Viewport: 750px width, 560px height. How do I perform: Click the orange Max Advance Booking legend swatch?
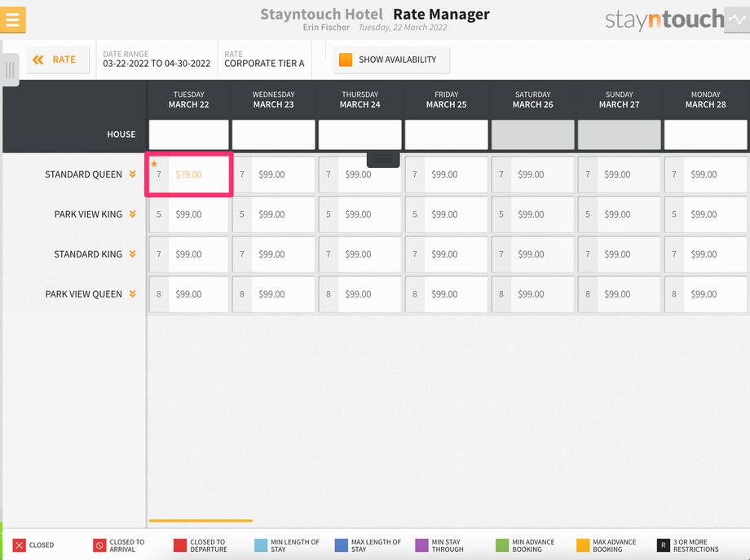tap(583, 545)
